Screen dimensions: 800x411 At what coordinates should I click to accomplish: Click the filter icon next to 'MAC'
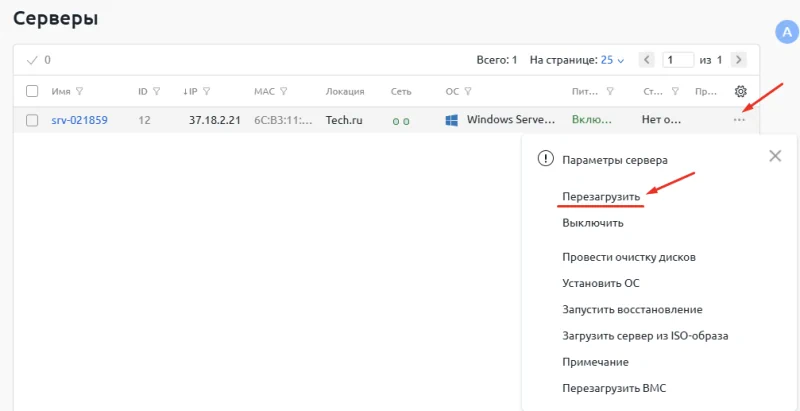pyautogui.click(x=284, y=92)
